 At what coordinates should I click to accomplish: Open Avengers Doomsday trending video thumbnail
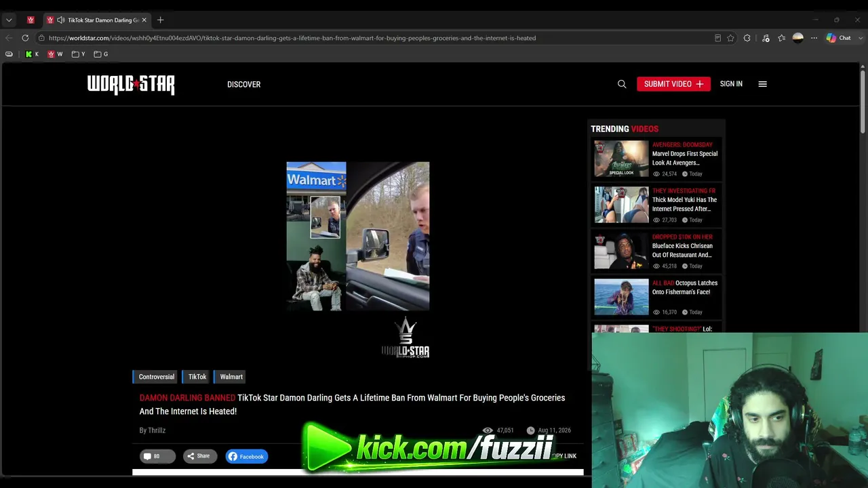tap(621, 159)
